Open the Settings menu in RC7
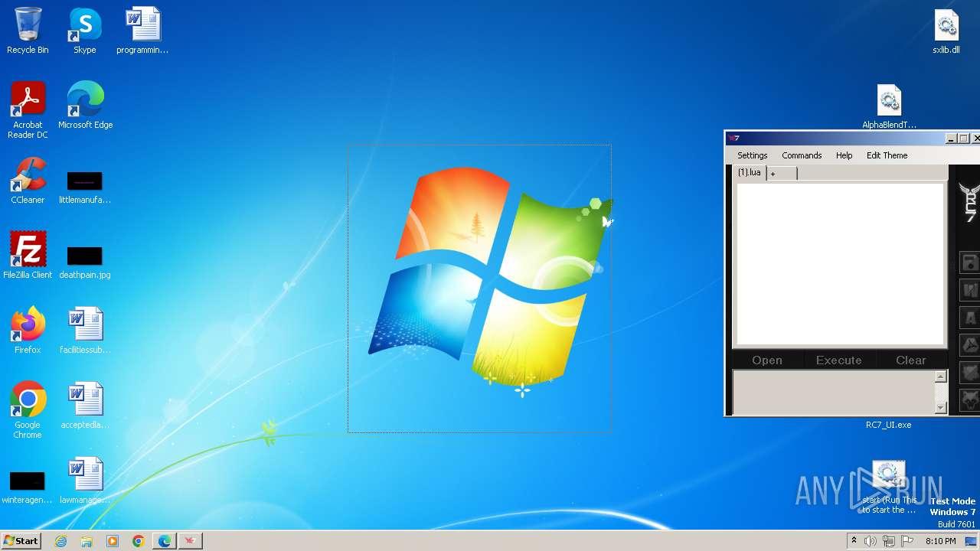Viewport: 980px width, 551px height. 753,155
